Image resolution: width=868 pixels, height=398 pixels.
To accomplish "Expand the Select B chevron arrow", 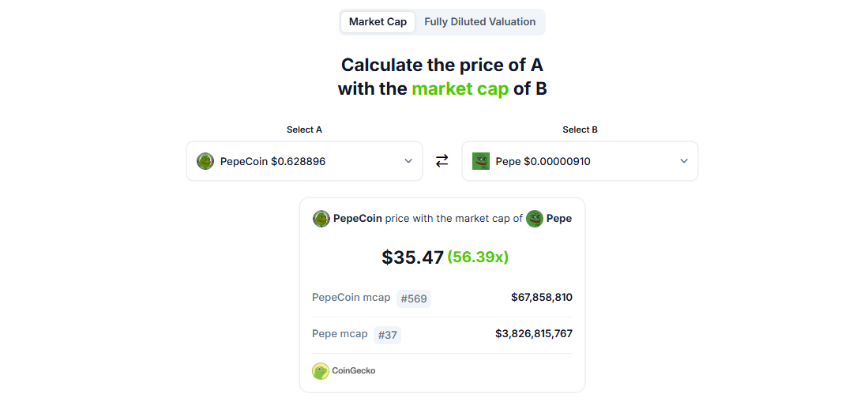I will (x=684, y=161).
